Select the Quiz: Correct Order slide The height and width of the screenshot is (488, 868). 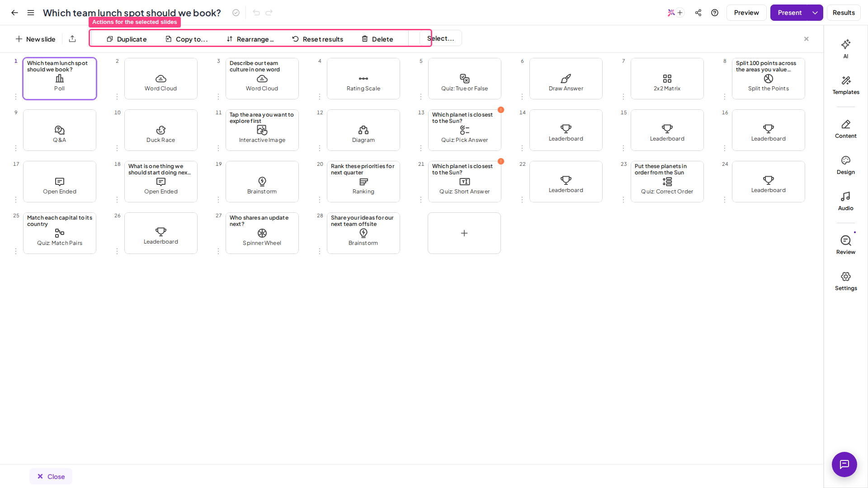[x=667, y=182]
